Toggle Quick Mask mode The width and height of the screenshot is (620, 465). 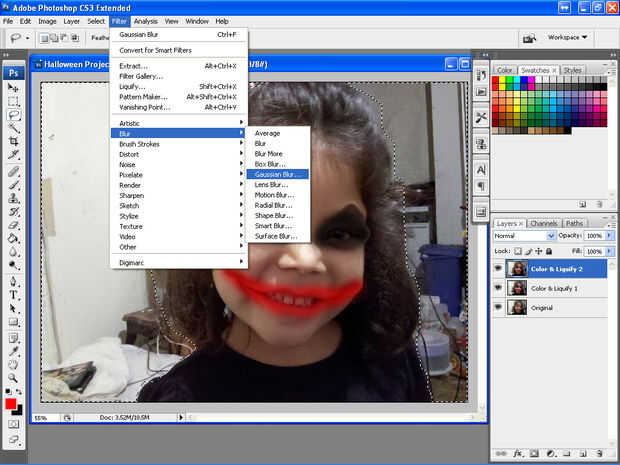click(13, 424)
